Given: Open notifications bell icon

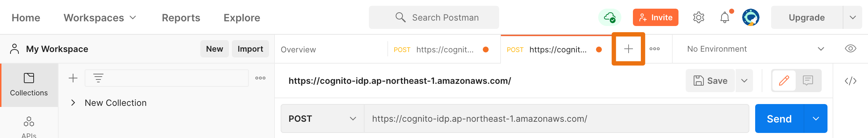Looking at the screenshot, I should click(x=725, y=17).
